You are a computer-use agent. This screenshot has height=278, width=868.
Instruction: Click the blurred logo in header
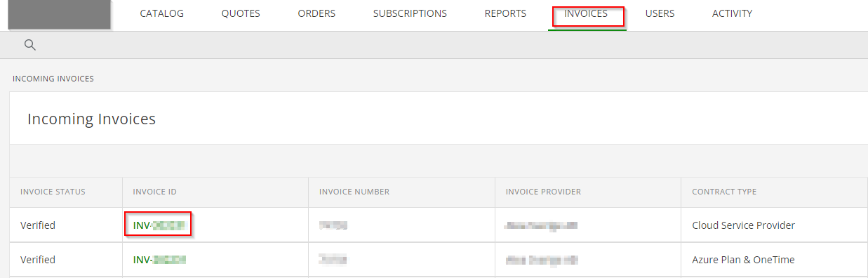click(59, 15)
